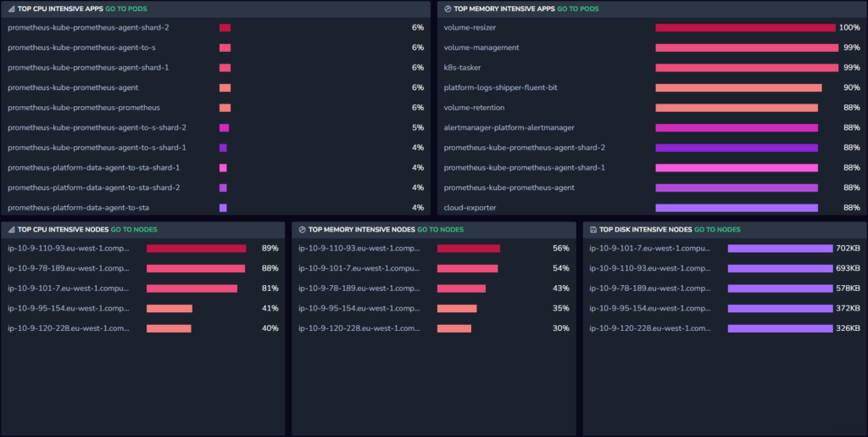Click the 326KB disk usage bar
Image resolution: width=868 pixels, height=437 pixels.
coord(781,328)
